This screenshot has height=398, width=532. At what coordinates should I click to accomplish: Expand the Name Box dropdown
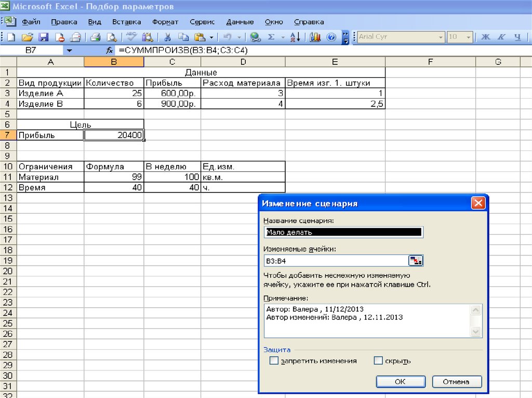(x=70, y=50)
